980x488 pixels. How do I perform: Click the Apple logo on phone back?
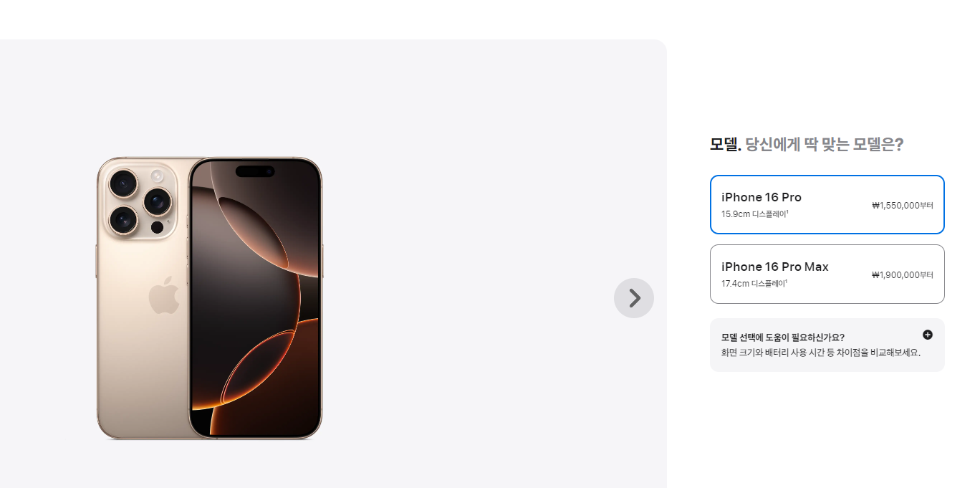(x=164, y=295)
